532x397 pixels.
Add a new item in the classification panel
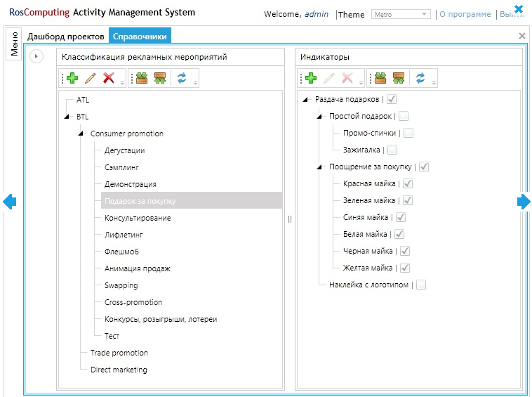click(72, 78)
